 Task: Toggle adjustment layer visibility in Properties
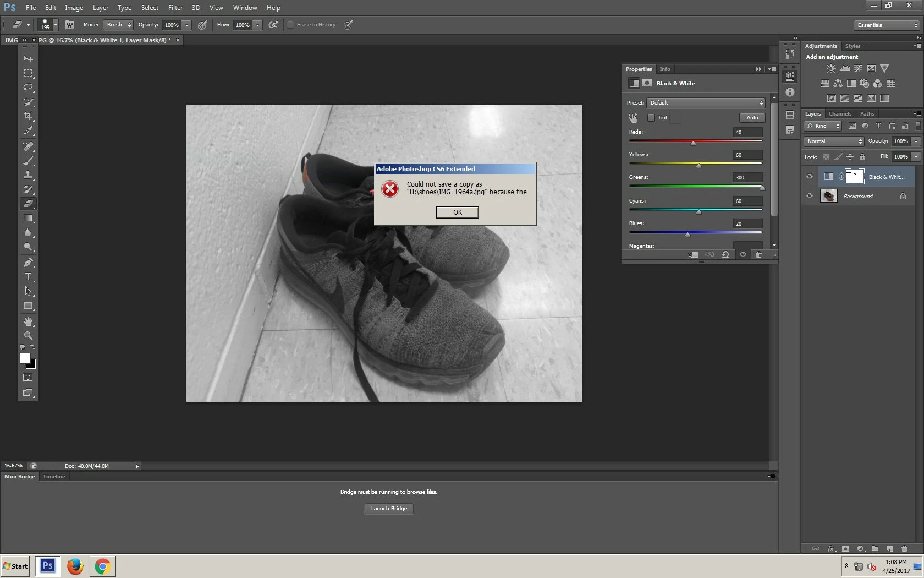(x=743, y=255)
